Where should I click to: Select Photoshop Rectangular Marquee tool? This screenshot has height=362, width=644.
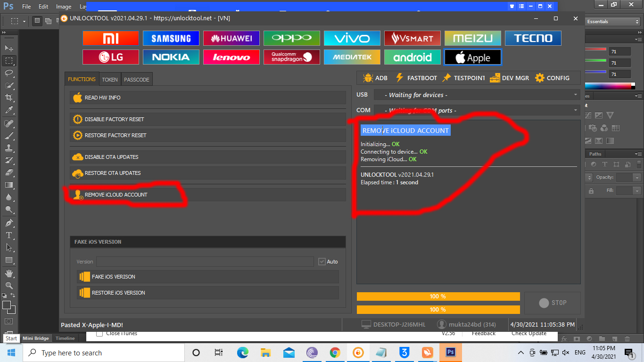pyautogui.click(x=9, y=61)
